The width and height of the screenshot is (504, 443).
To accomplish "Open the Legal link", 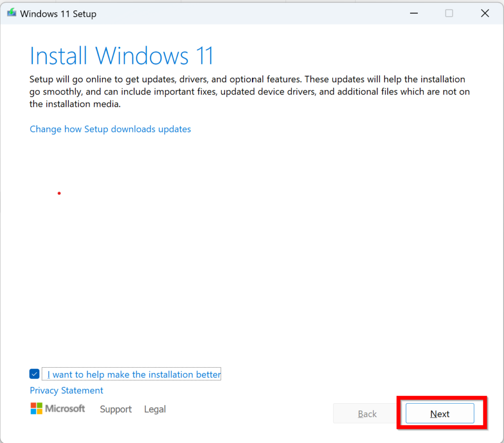I will (155, 409).
